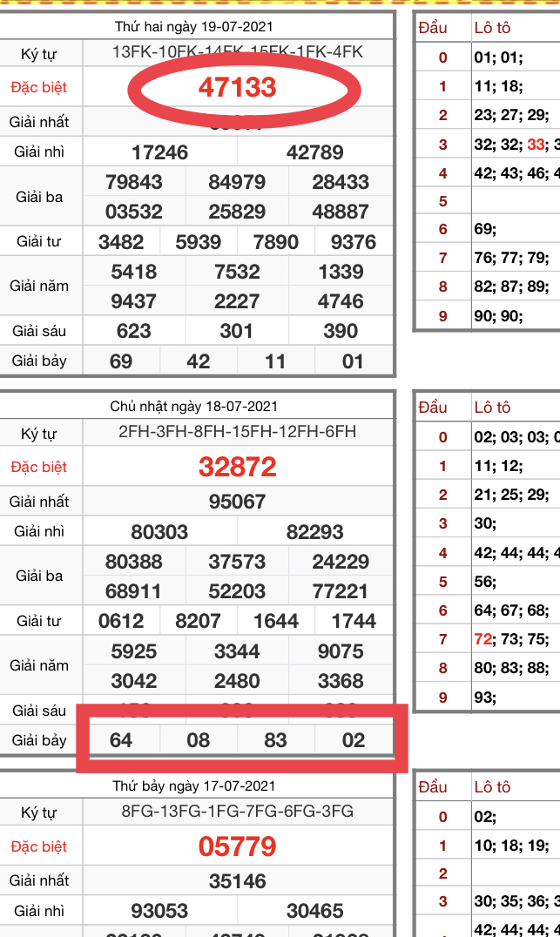Click fifth prize number 7532

click(237, 272)
